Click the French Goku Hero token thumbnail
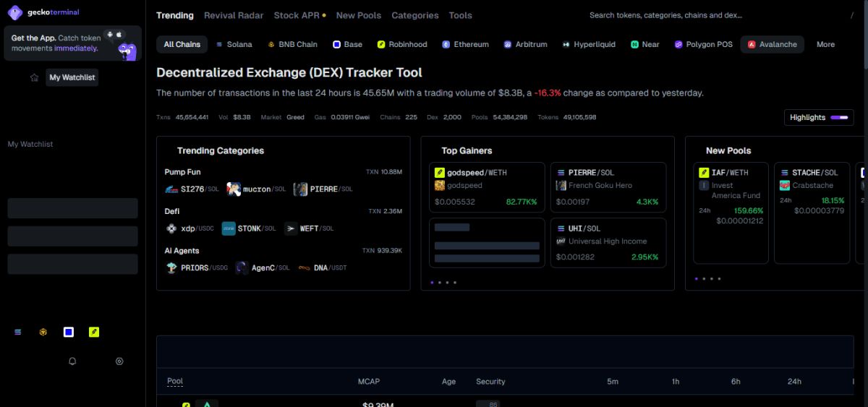 (x=561, y=185)
